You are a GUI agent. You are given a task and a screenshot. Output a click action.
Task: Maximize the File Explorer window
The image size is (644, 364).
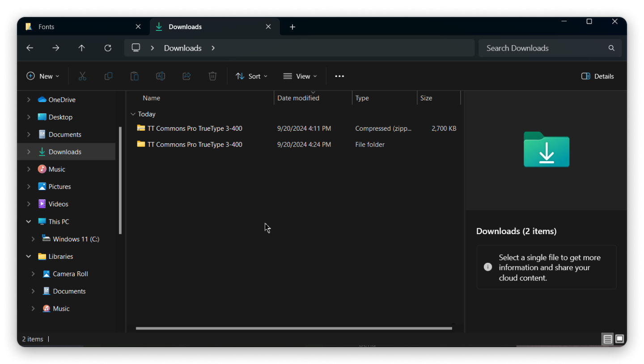[x=589, y=21]
